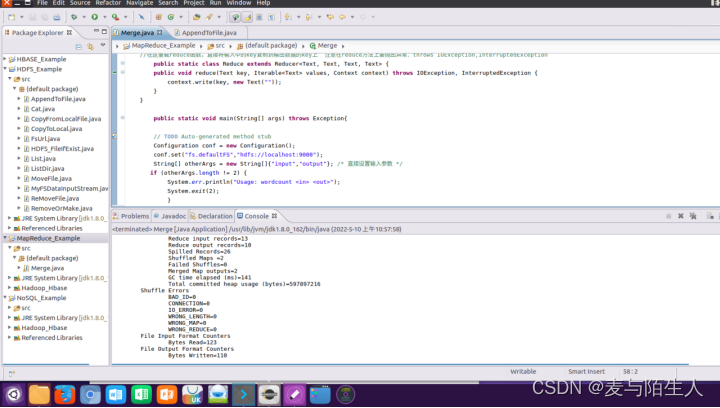Toggle Block Selection Mode toolbar button
The image size is (720, 408).
[x=259, y=17]
